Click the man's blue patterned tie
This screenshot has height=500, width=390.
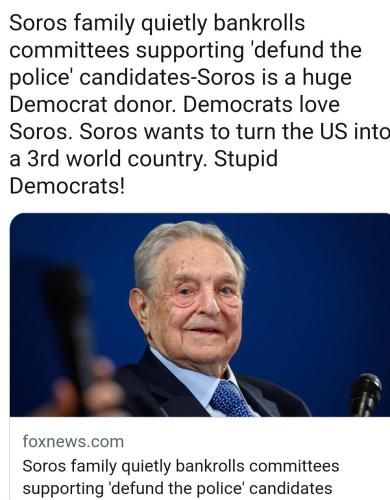coord(230,399)
